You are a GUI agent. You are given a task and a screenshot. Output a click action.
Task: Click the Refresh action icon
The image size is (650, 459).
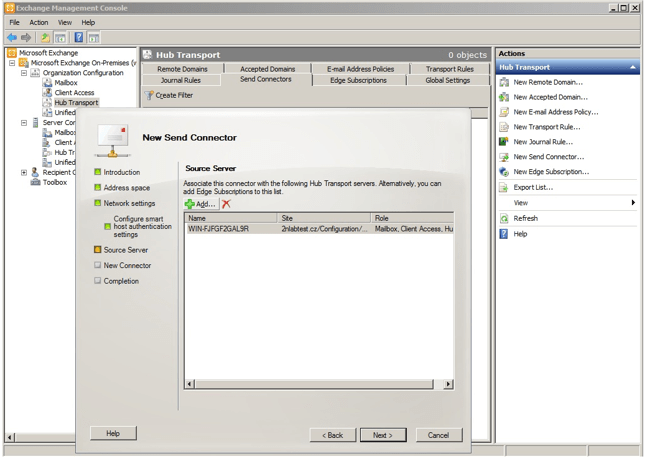(504, 218)
